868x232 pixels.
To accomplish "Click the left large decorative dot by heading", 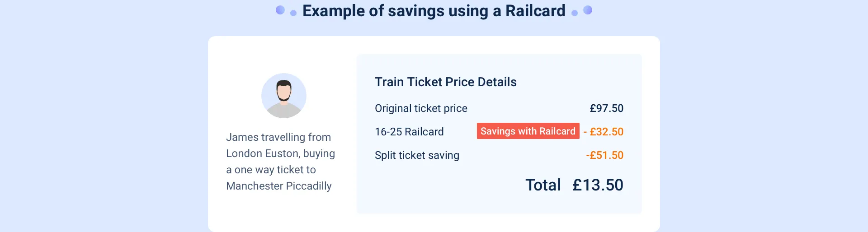I will (280, 10).
